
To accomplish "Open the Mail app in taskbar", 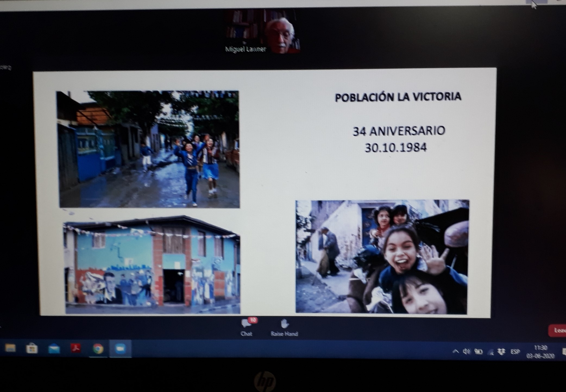I will pyautogui.click(x=54, y=348).
